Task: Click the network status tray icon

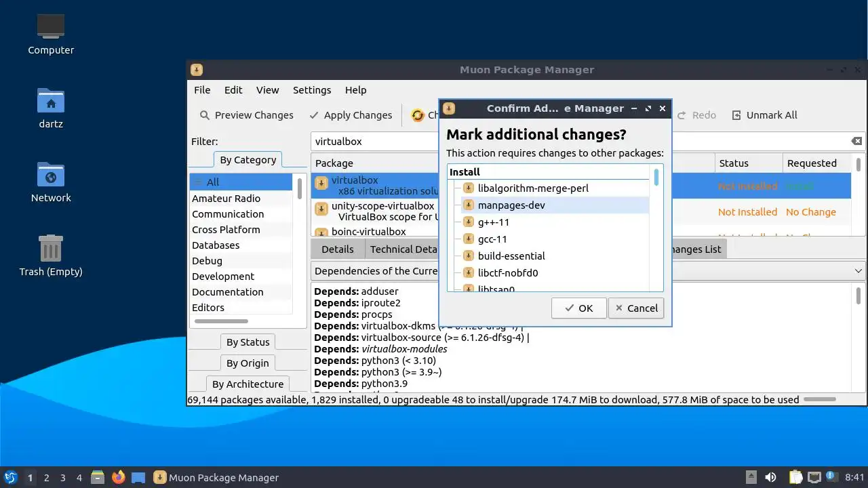Action: coord(814,477)
